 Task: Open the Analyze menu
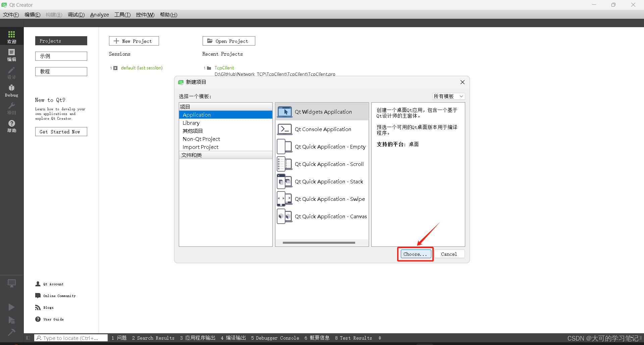coord(99,15)
